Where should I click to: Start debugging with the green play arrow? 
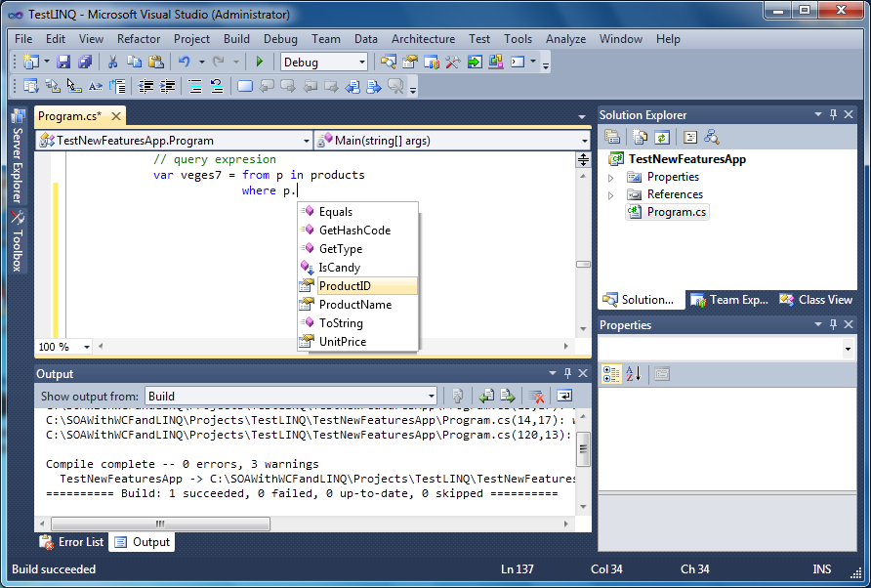point(260,62)
